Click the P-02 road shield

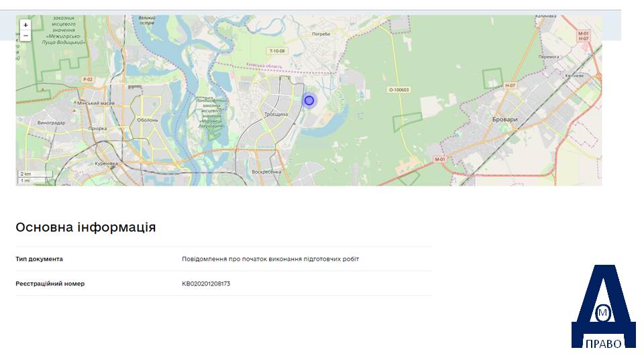pos(88,79)
